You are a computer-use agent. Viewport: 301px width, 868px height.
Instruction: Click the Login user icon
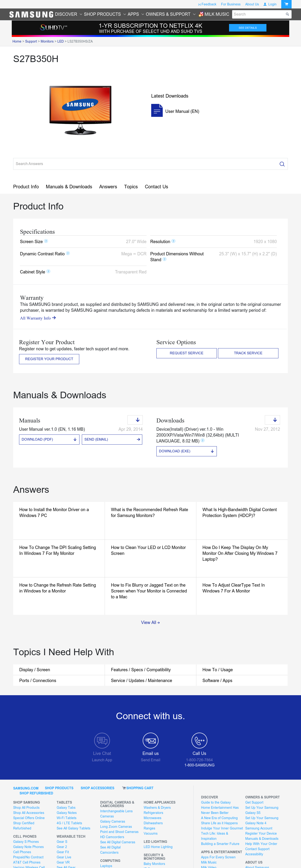[265, 4]
